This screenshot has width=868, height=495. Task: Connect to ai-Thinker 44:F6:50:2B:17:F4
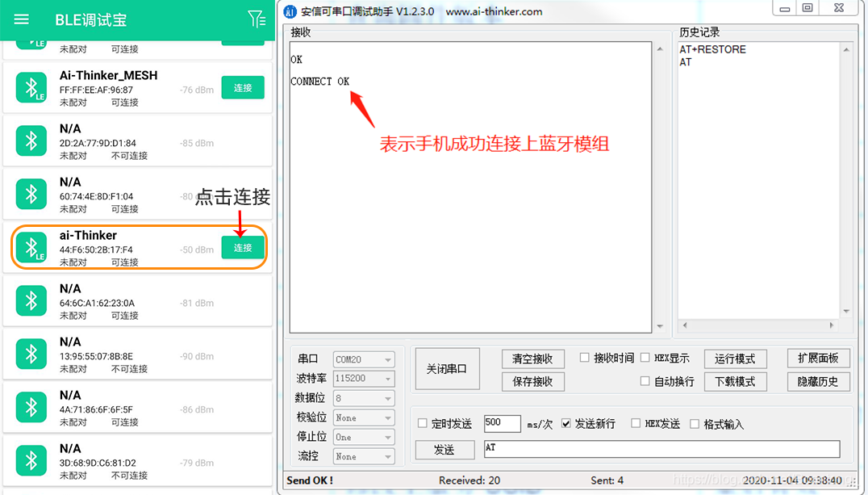tap(243, 247)
